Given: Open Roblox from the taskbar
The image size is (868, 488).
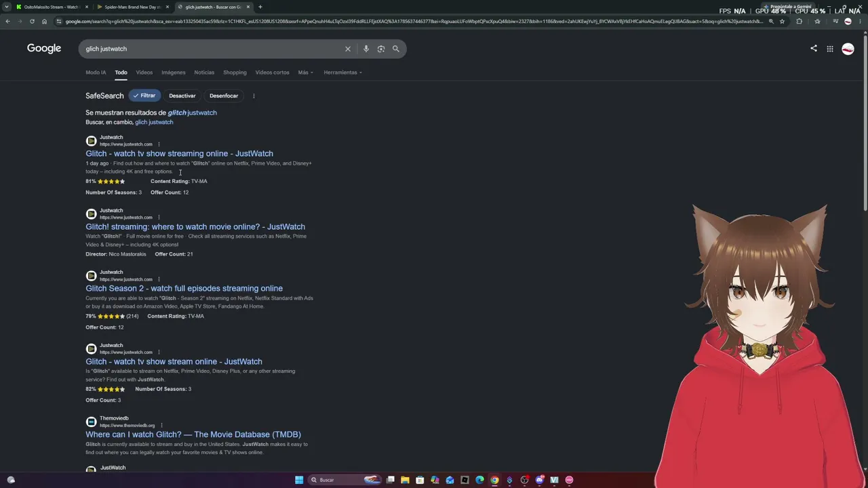Looking at the screenshot, I should pos(465,480).
